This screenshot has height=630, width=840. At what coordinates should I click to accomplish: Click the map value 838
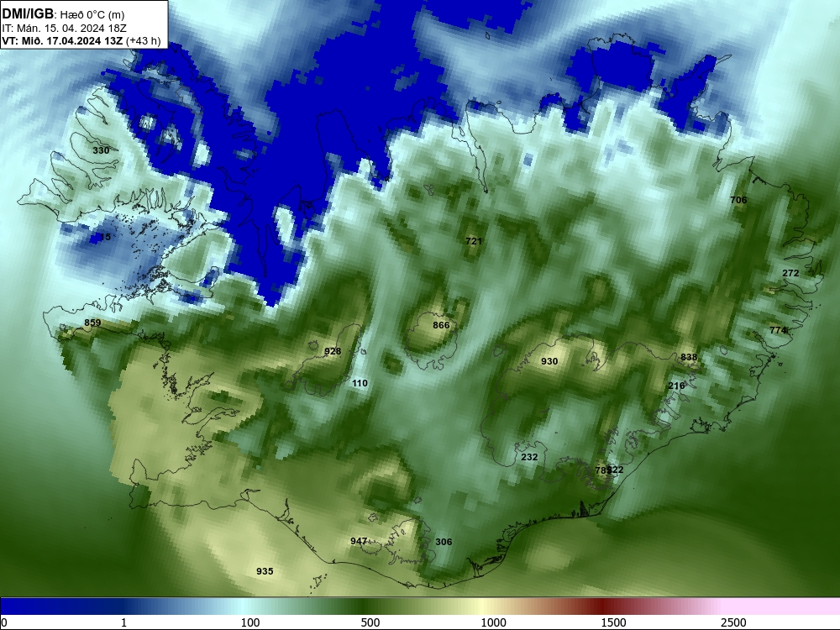[x=689, y=357]
